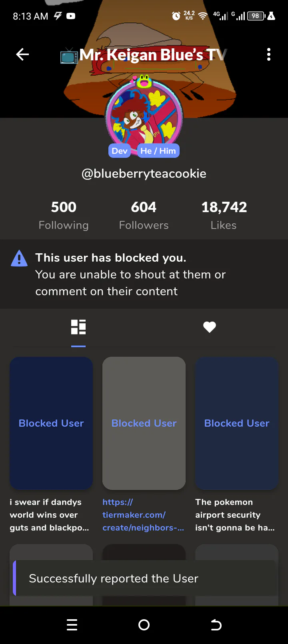Tap the blocked warning triangle icon
The height and width of the screenshot is (644, 288).
[19, 258]
